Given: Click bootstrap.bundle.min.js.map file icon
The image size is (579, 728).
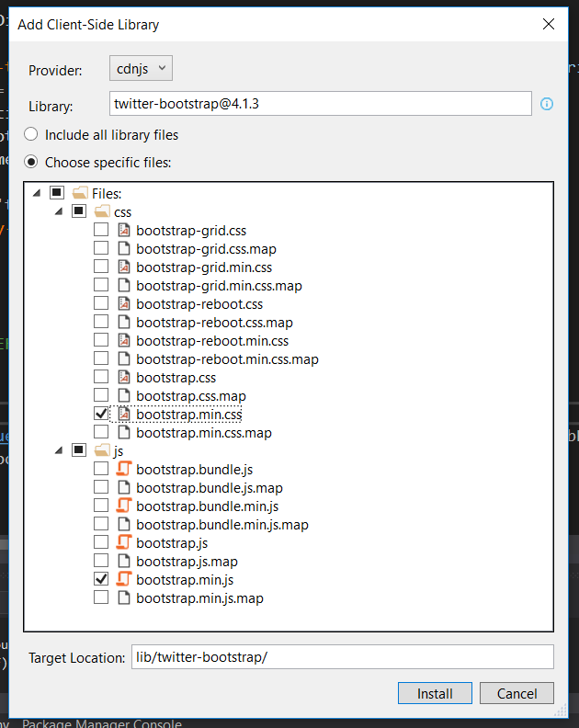Looking at the screenshot, I should (x=123, y=524).
